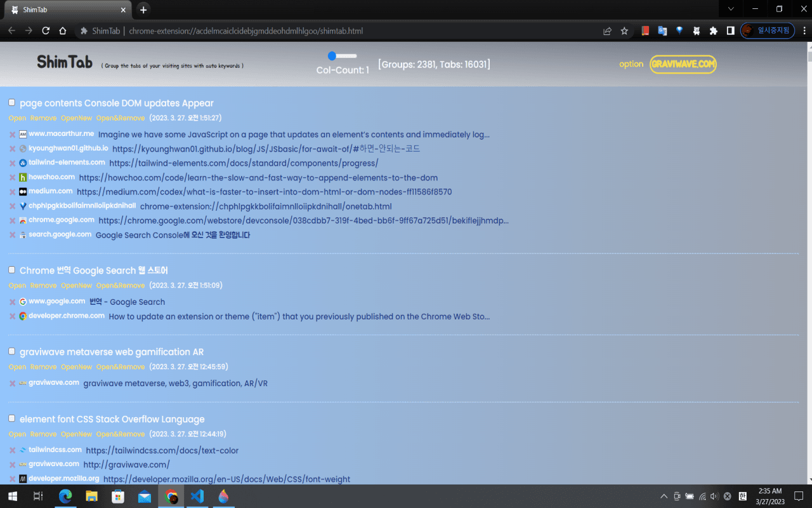Expand the tab search chevron in the title bar
This screenshot has width=812, height=508.
(x=731, y=9)
